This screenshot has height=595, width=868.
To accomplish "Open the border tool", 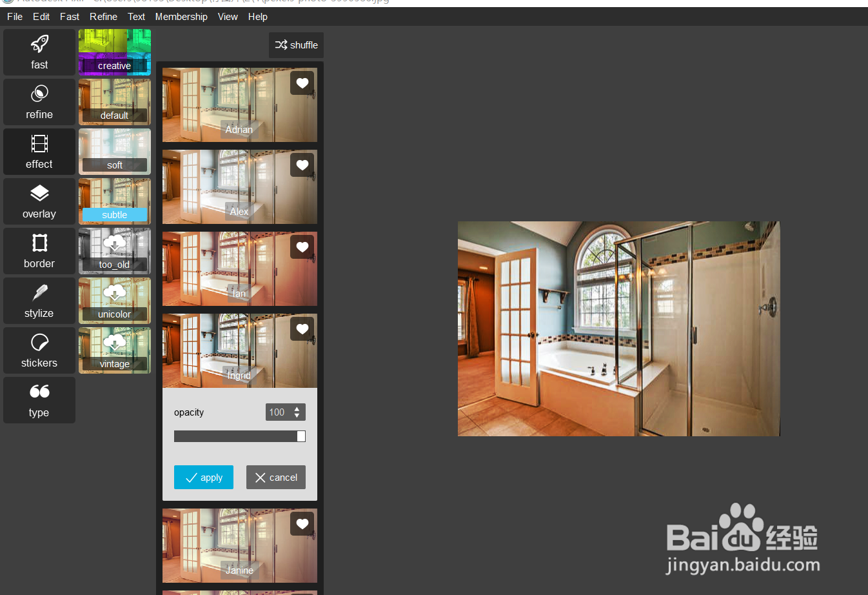I will coord(39,251).
